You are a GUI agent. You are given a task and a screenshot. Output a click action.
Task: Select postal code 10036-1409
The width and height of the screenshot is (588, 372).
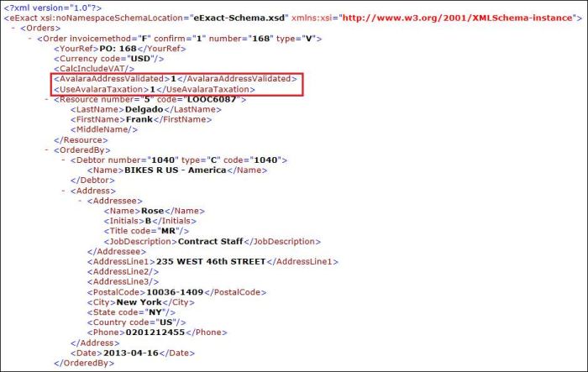[x=175, y=292]
